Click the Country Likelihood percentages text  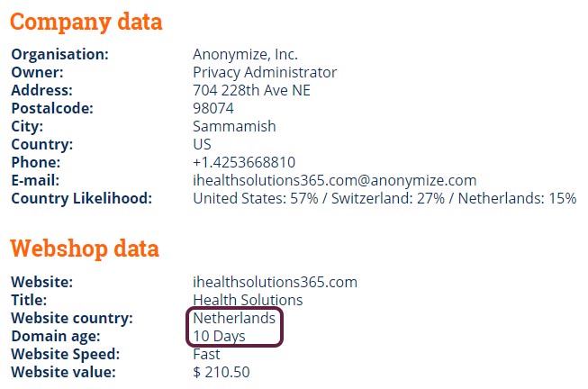[x=384, y=198]
